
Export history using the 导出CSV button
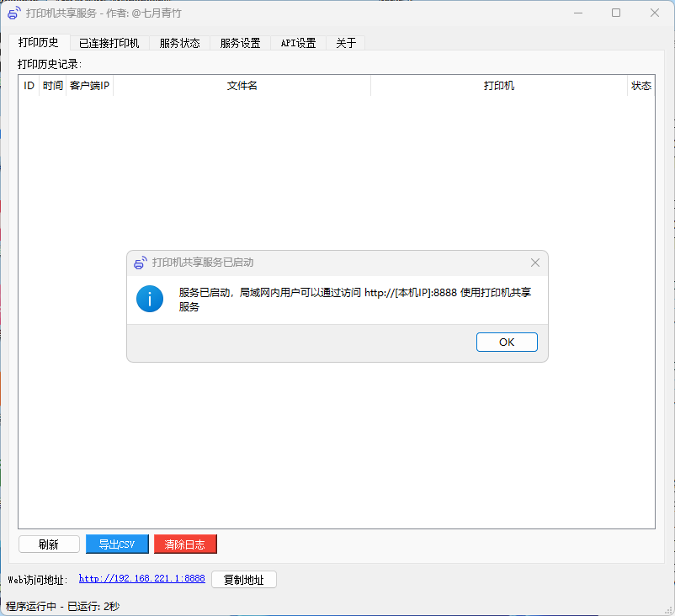pyautogui.click(x=116, y=544)
